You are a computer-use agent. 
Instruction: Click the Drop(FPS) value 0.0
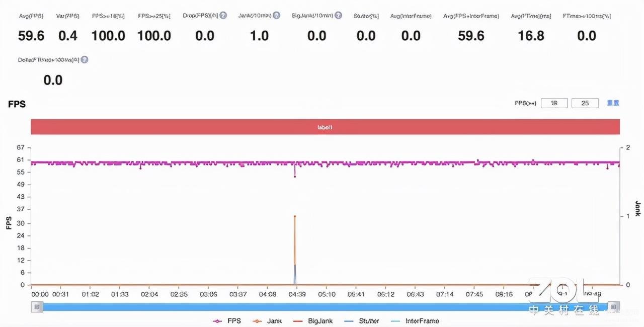[205, 36]
